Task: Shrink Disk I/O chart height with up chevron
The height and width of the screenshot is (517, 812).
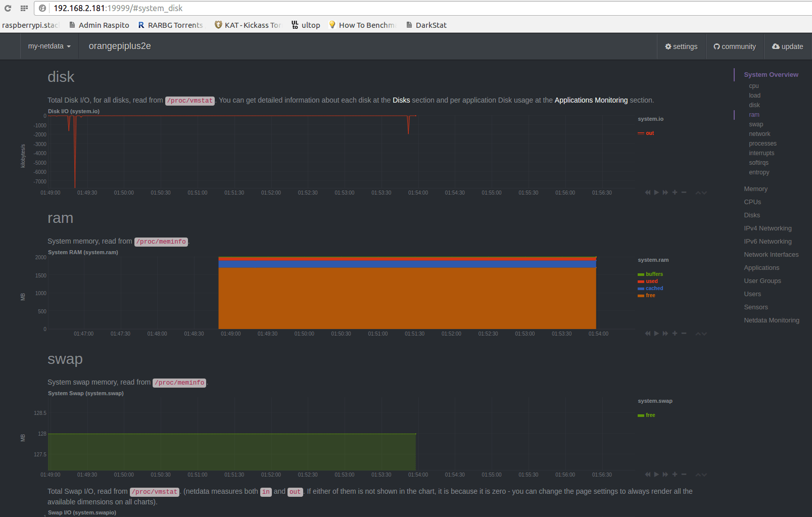Action: click(x=698, y=193)
